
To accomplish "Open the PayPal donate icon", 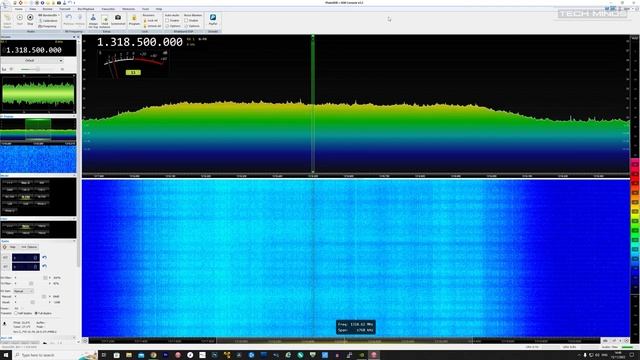I will [x=213, y=20].
